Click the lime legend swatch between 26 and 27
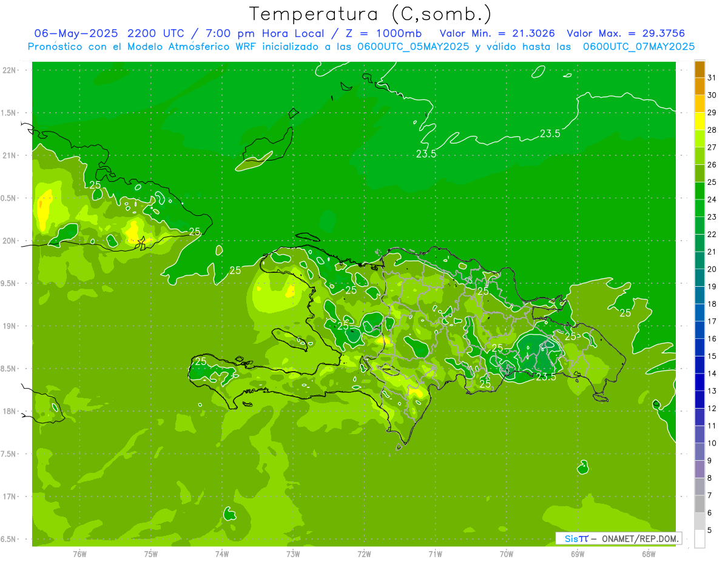This screenshot has width=728, height=562. [699, 156]
